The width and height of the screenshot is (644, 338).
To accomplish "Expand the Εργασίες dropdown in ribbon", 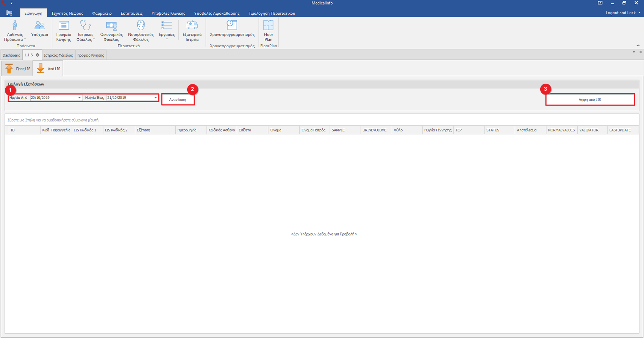I will tap(167, 30).
